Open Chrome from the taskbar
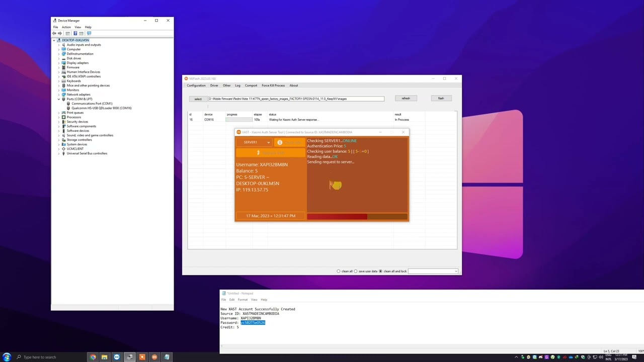This screenshot has width=644, height=362. pos(93,357)
